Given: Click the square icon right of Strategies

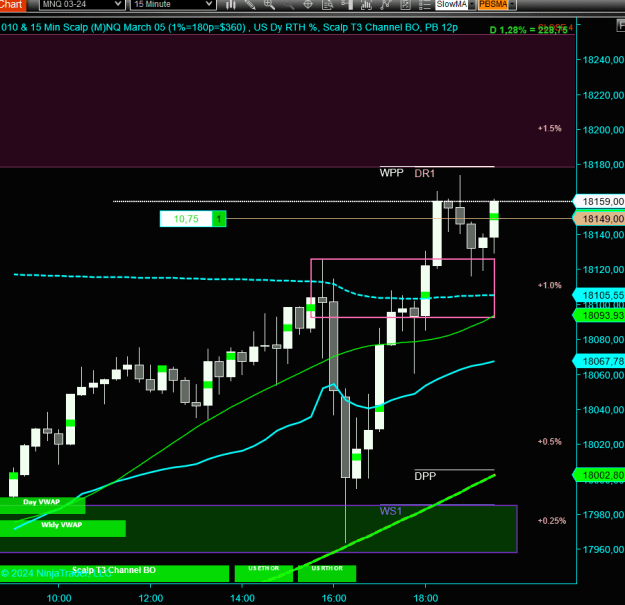Looking at the screenshot, I should pyautogui.click(x=405, y=4).
